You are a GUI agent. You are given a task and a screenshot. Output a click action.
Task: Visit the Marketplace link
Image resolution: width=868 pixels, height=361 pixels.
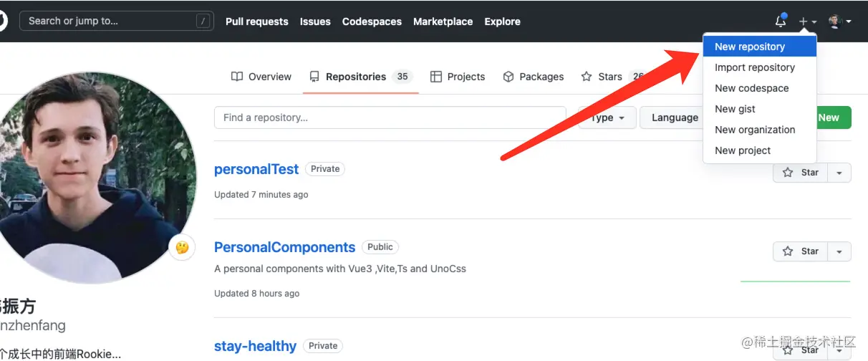[443, 21]
